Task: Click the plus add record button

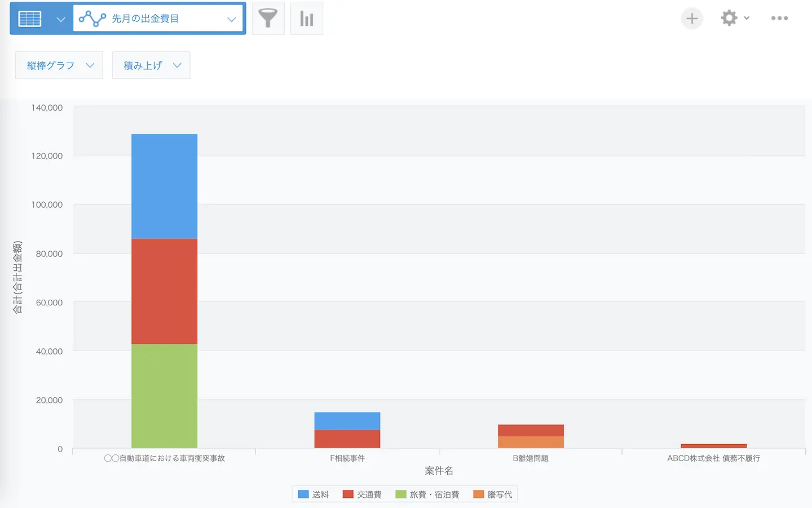Action: [691, 19]
